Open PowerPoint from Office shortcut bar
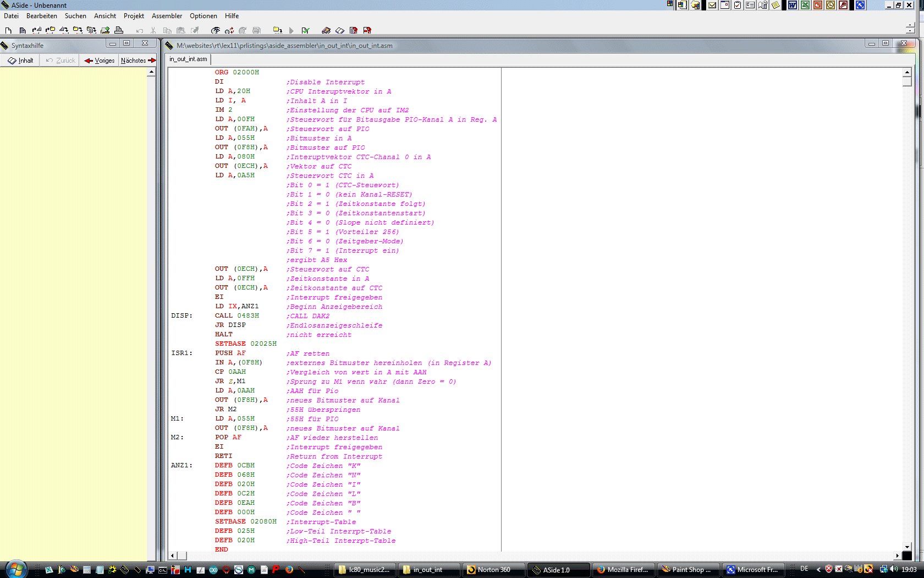 click(x=818, y=5)
